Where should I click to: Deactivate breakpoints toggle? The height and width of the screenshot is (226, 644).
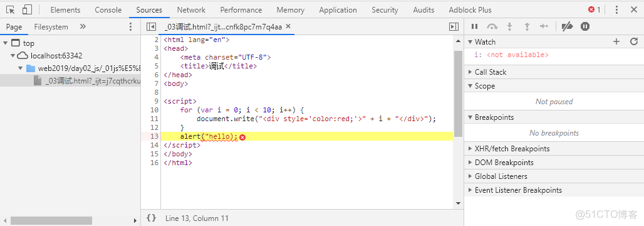(x=567, y=27)
